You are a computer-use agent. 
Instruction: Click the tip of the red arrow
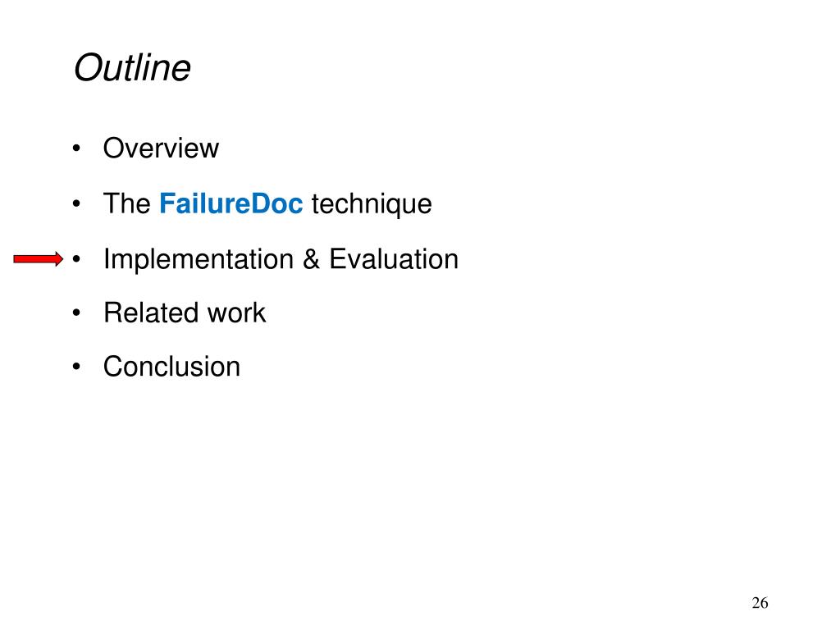pos(61,260)
